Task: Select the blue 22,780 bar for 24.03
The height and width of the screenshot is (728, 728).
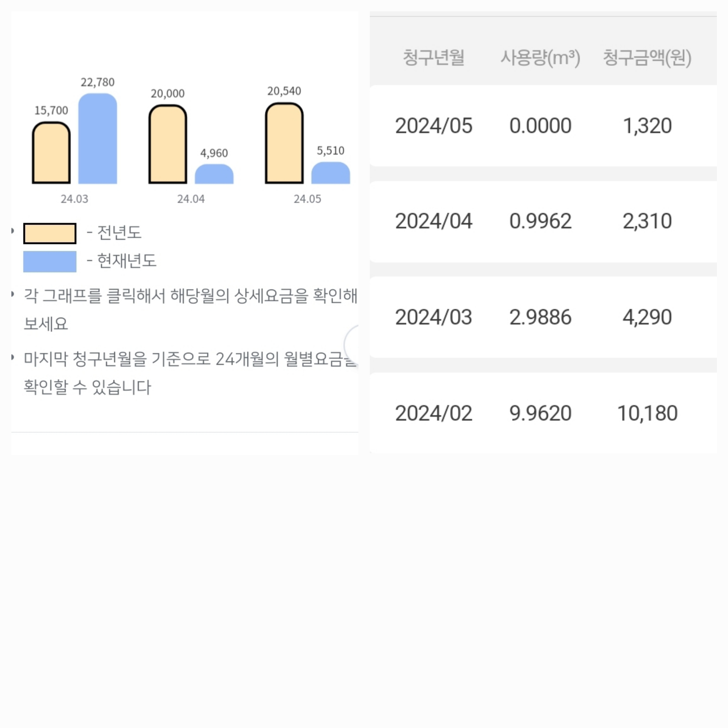Action: point(98,139)
